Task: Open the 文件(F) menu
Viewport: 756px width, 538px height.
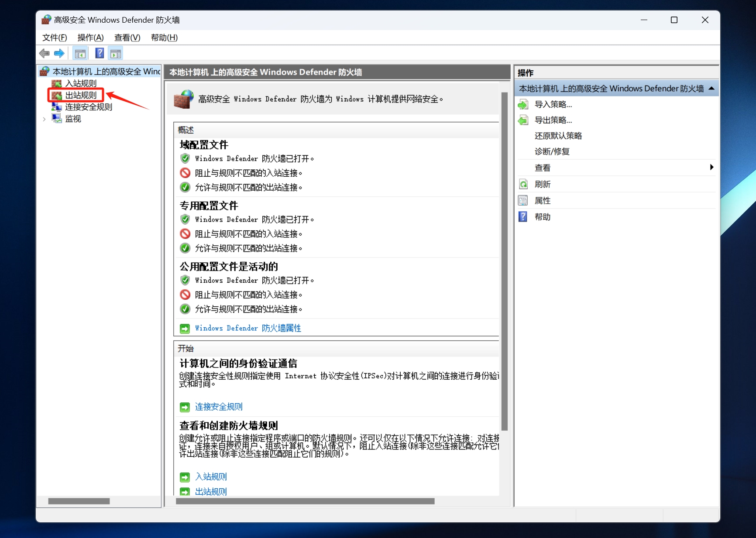Action: pos(55,38)
